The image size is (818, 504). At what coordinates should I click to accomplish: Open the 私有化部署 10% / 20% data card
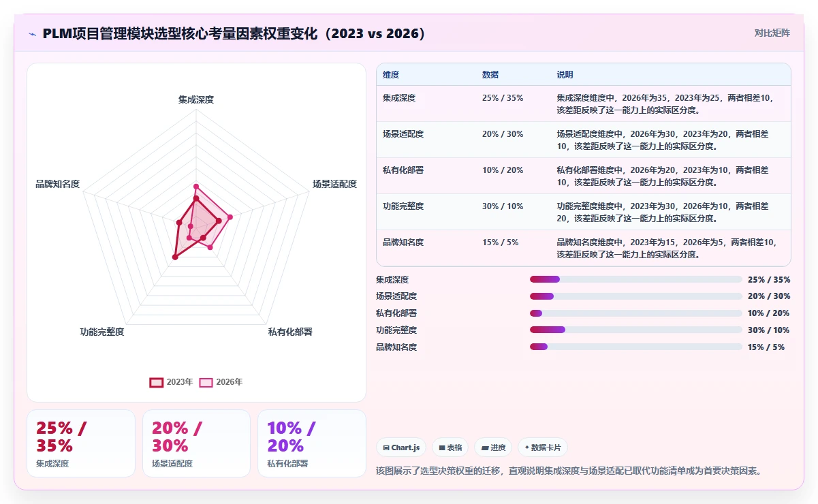[312, 443]
